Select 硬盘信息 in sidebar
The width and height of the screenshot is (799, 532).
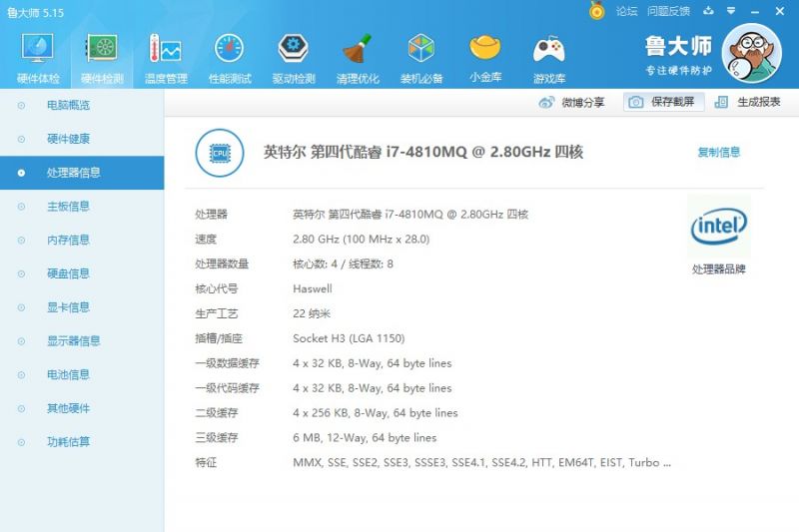(82, 273)
